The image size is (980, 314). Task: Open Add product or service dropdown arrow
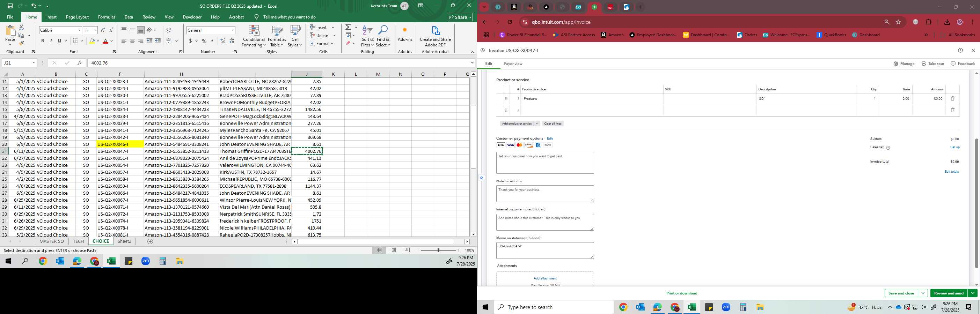click(537, 124)
